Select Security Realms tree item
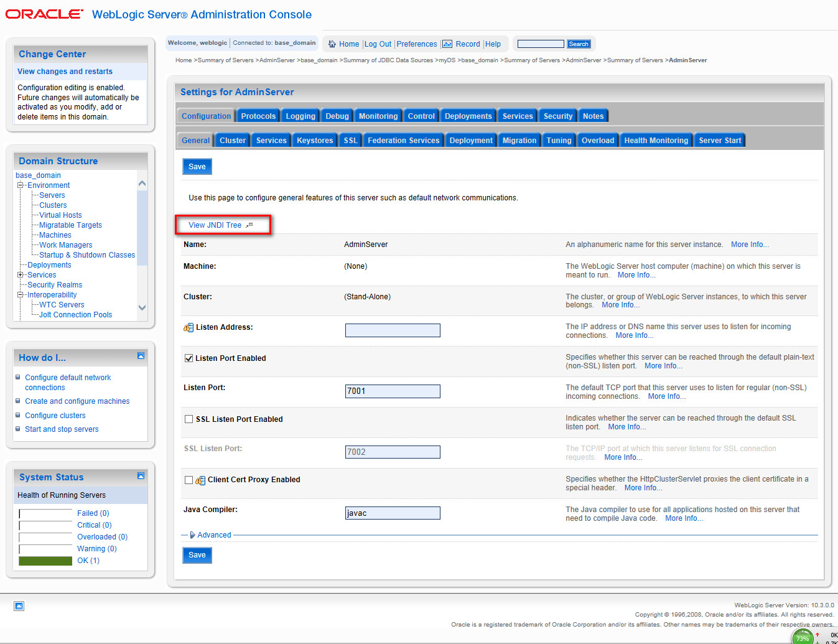Viewport: 838px width, 644px height. (x=55, y=285)
